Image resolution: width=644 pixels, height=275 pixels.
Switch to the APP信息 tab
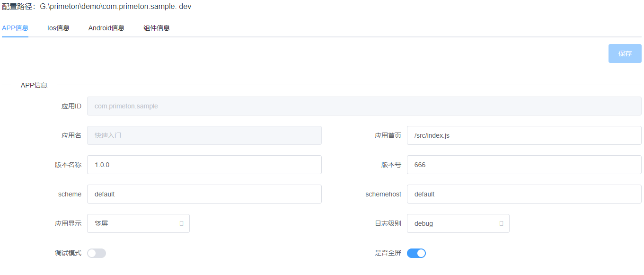point(15,28)
